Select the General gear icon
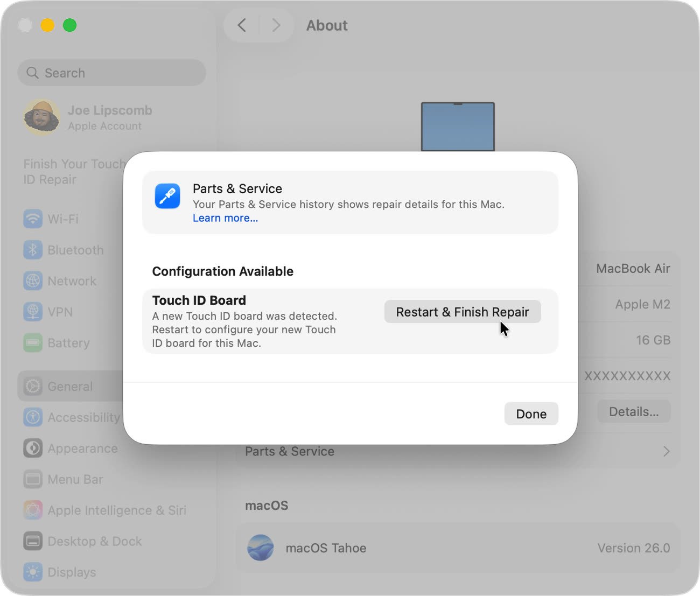This screenshot has width=700, height=596. point(33,386)
